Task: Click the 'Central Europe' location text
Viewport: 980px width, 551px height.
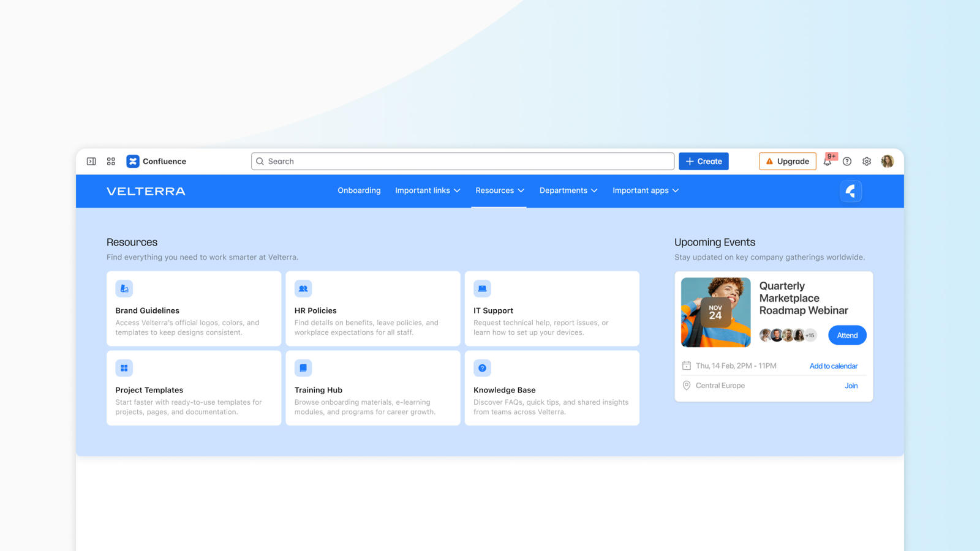Action: point(720,386)
